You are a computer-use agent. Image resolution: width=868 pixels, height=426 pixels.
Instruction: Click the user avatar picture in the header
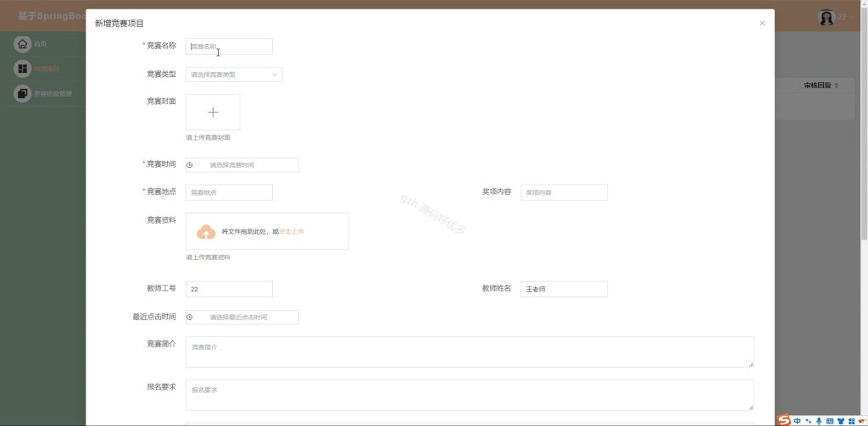pyautogui.click(x=826, y=17)
